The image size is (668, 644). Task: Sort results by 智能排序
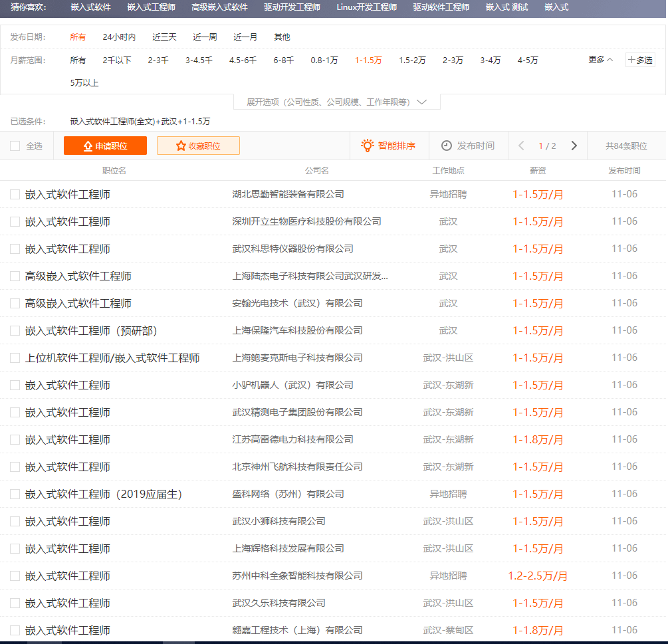388,146
